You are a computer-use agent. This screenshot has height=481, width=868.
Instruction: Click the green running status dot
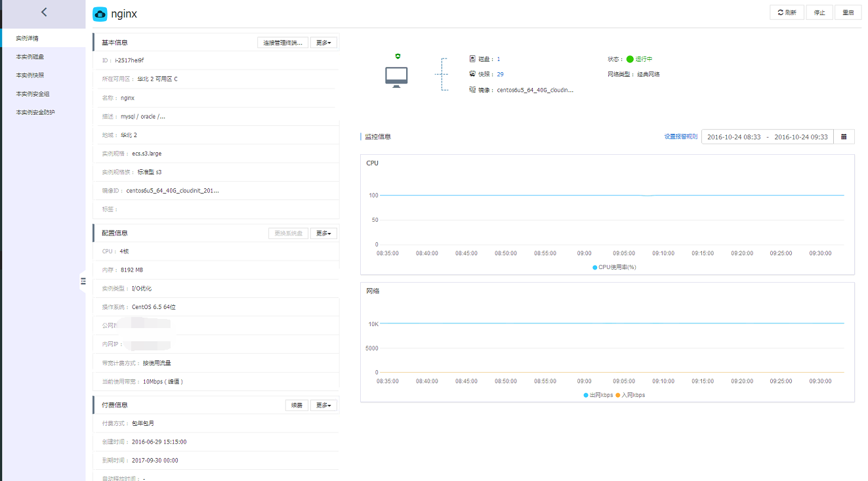(x=630, y=59)
